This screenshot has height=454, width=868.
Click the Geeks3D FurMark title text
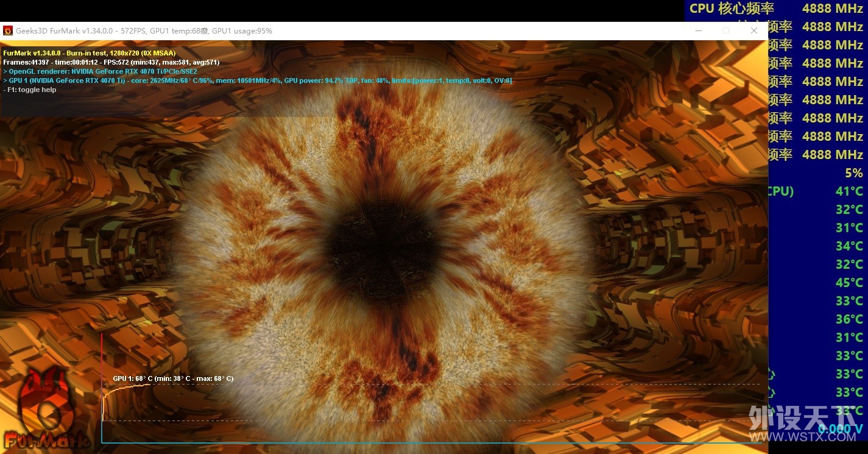(144, 31)
